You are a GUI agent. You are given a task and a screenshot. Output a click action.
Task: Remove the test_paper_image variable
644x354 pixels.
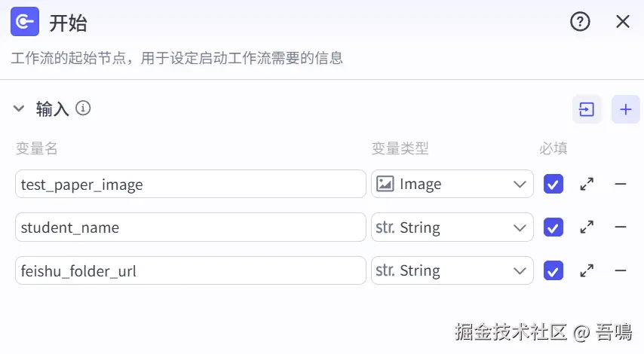tap(621, 184)
